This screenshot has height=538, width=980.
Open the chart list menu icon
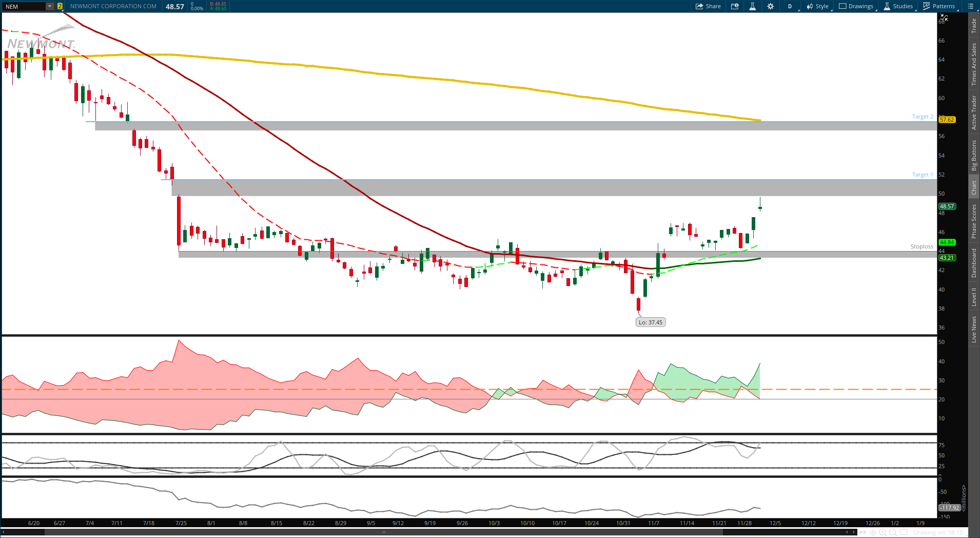coord(970,6)
